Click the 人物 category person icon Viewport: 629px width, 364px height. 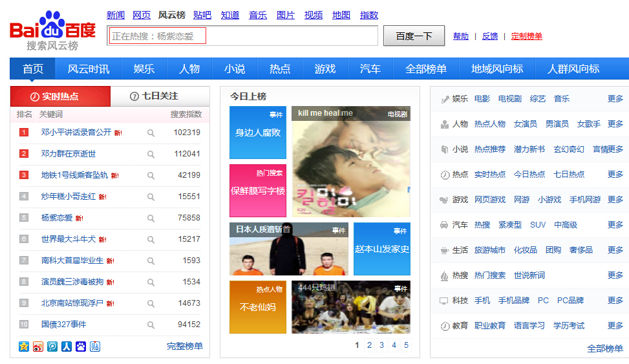tap(445, 124)
